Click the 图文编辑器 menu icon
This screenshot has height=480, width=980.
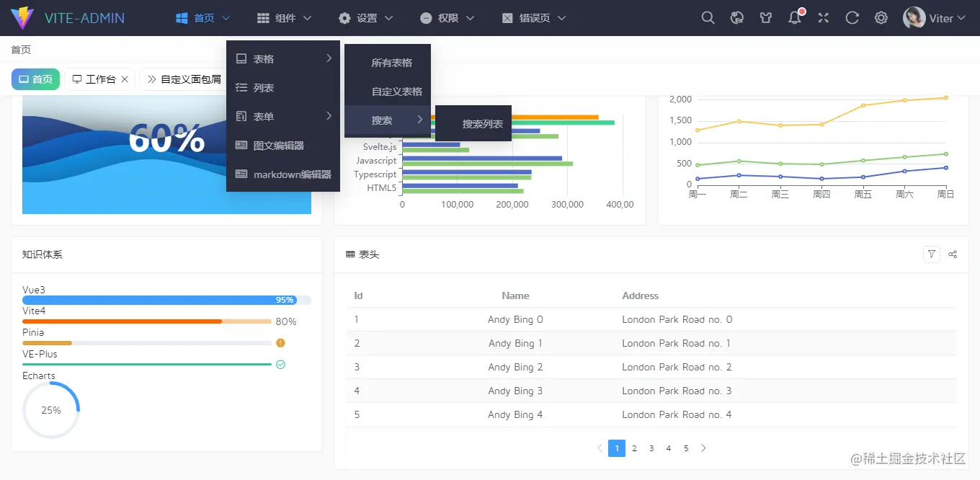241,146
